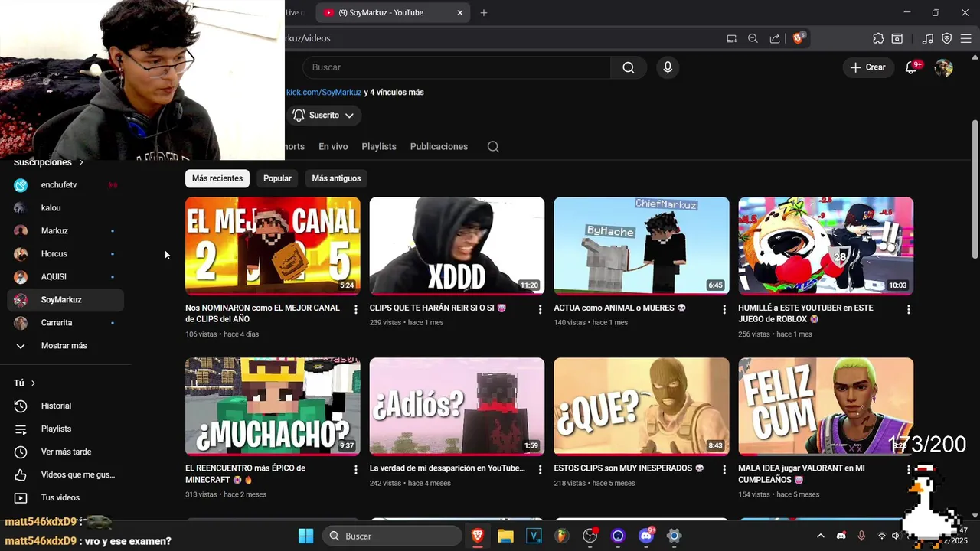The height and width of the screenshot is (551, 980).
Task: Select the SoyMarkuz - YouTube browser tab
Action: [x=393, y=13]
